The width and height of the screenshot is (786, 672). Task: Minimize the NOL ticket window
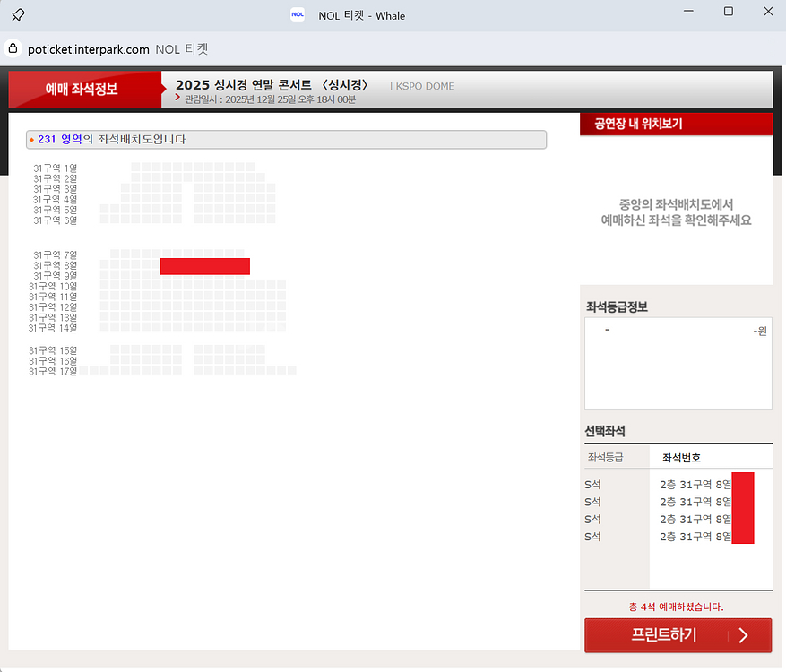tap(687, 12)
